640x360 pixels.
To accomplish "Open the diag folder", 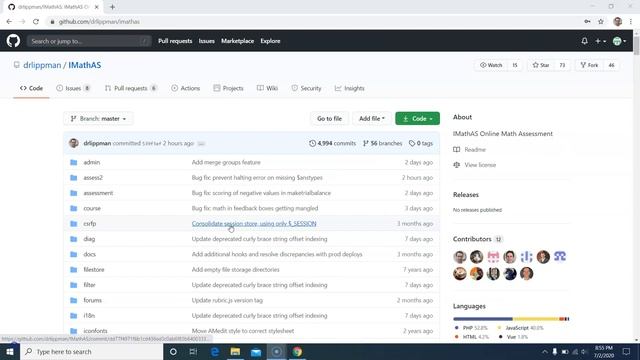I will pyautogui.click(x=89, y=239).
